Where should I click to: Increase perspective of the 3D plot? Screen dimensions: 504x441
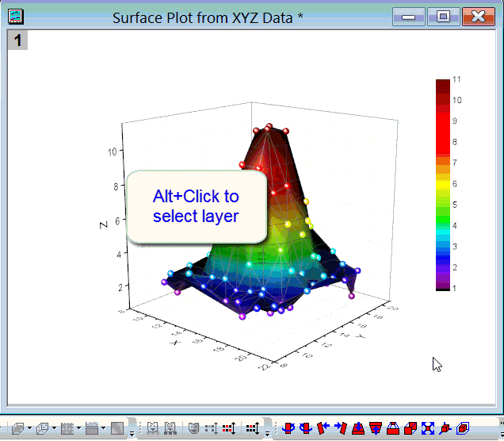click(x=392, y=428)
